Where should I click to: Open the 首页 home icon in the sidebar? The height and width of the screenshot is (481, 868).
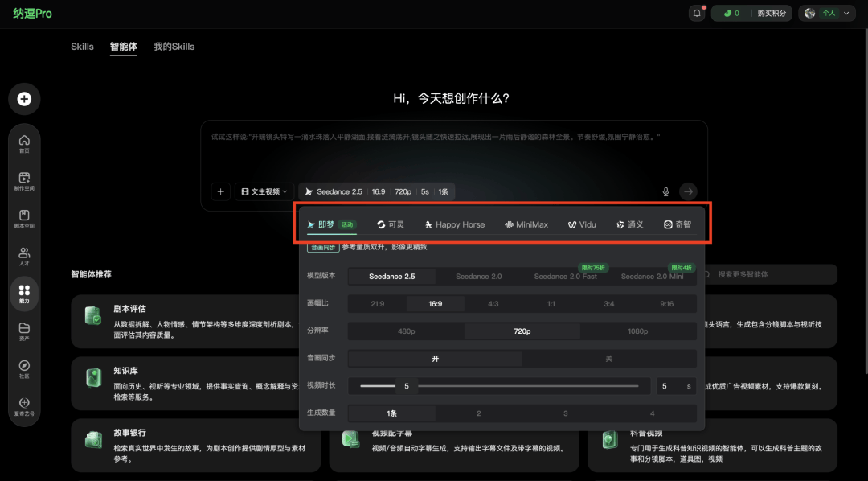[24, 143]
